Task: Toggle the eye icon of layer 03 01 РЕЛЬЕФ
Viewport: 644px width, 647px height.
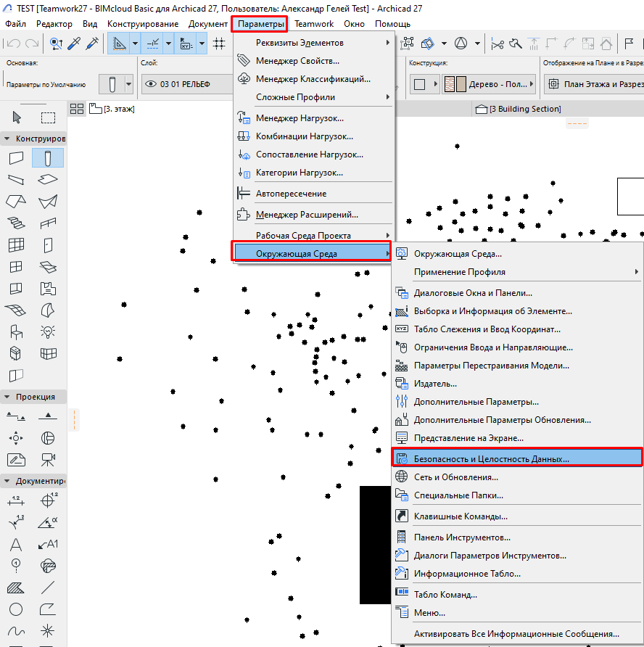Action: 151,84
